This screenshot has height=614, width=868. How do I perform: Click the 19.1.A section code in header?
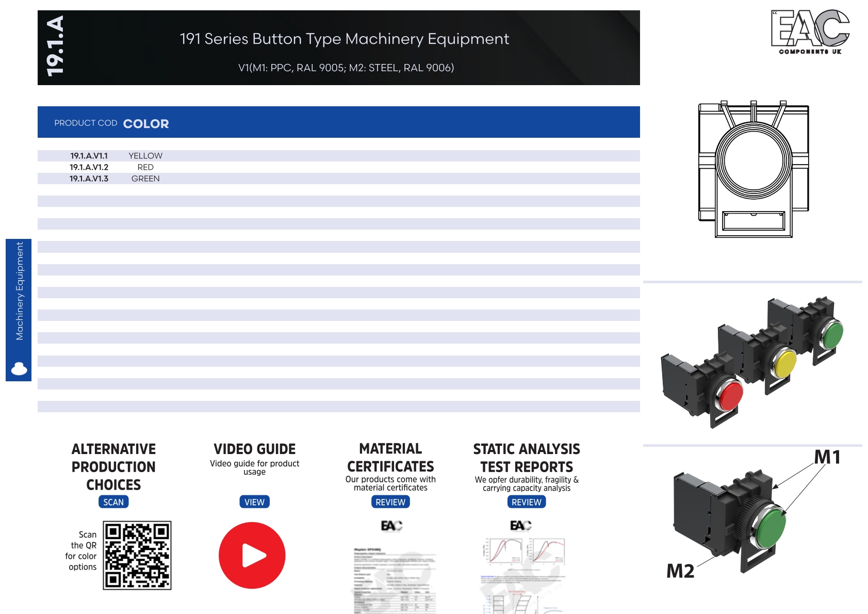55,46
